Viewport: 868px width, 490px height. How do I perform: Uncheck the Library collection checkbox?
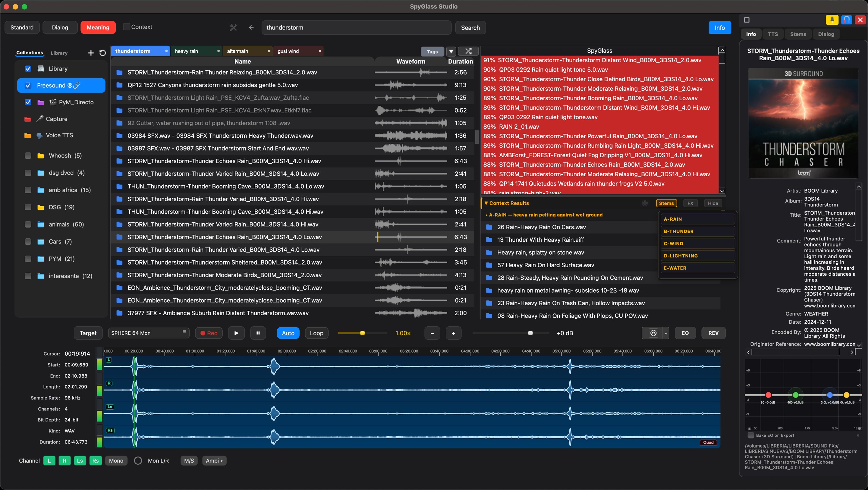[28, 69]
